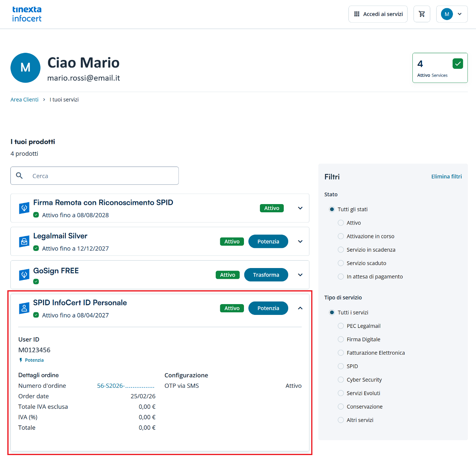Open Accedi ai servizi menu
The image size is (476, 461).
pos(378,14)
